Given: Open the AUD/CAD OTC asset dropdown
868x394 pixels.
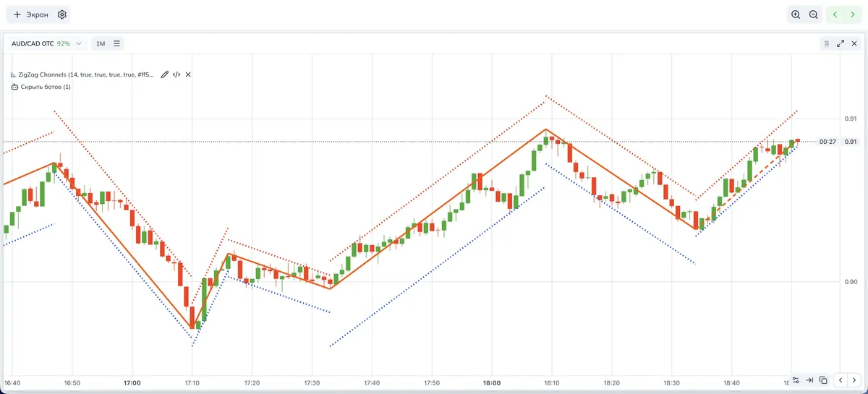Looking at the screenshot, I should tap(47, 43).
